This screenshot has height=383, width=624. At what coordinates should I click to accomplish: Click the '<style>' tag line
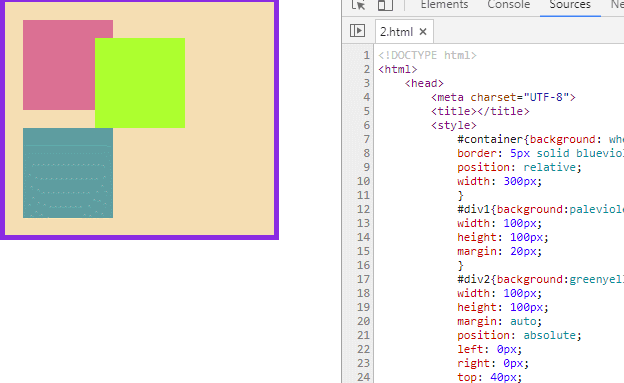point(454,125)
